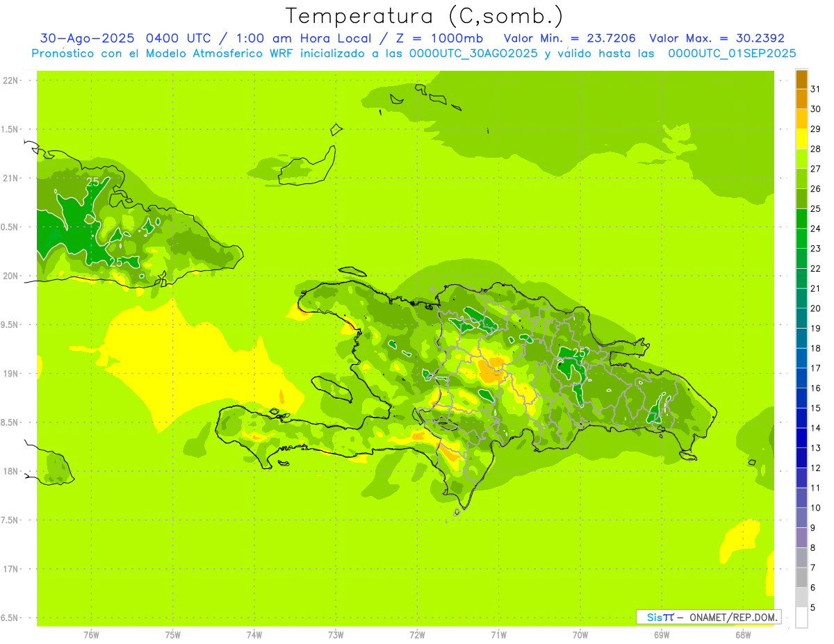Pick the yellow legend swatch between 28 and 29
834x644 pixels.
click(801, 139)
